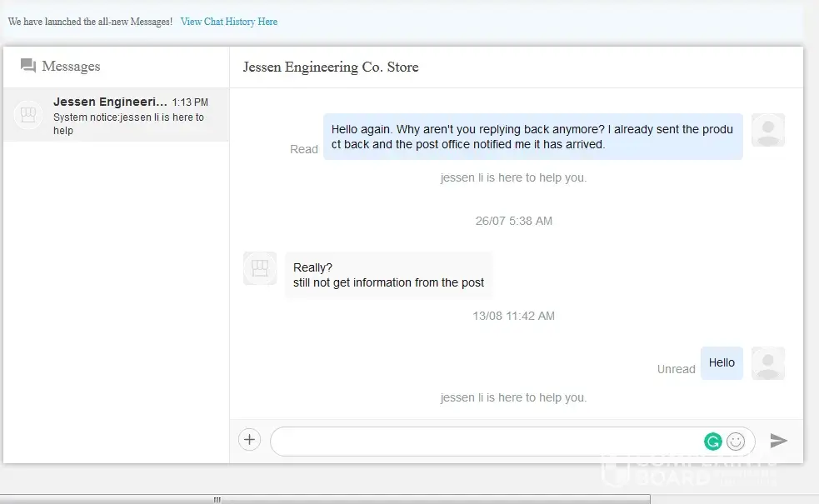
Task: Click the Jessen Engineering Co. Store header
Action: (331, 67)
